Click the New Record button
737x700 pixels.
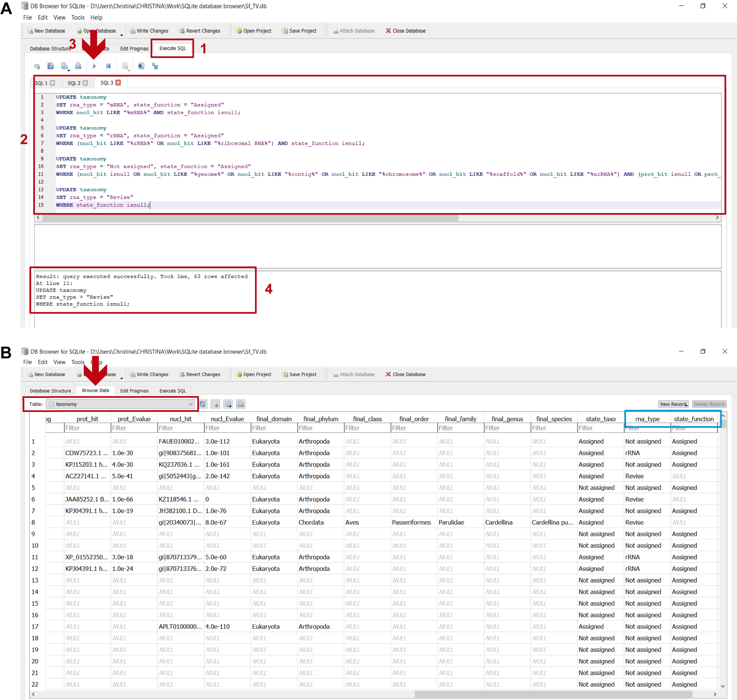coord(673,404)
